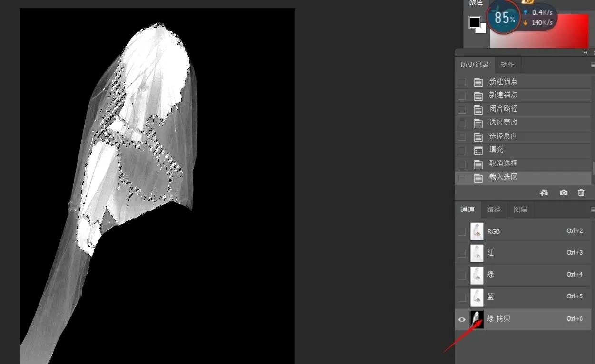Image resolution: width=595 pixels, height=364 pixels.
Task: Show the RGB channel visibility
Action: (462, 231)
